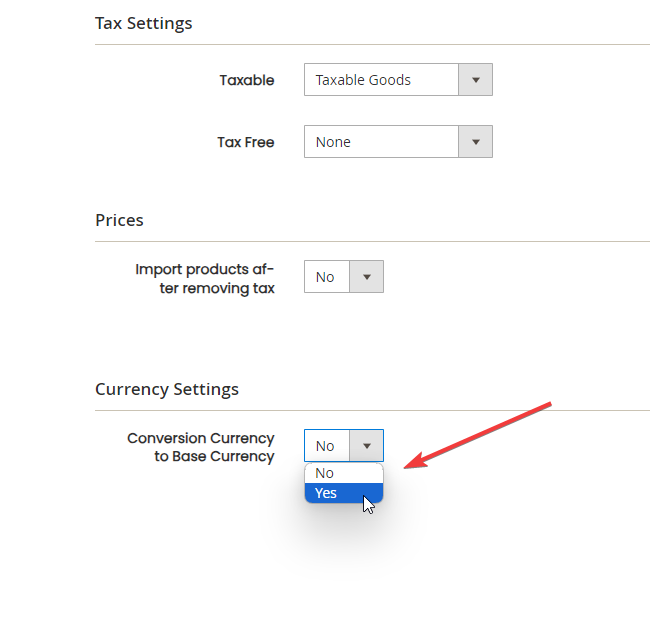The height and width of the screenshot is (624, 650).
Task: Collapse the Conversion Currency dropdown arrow
Action: 366,446
